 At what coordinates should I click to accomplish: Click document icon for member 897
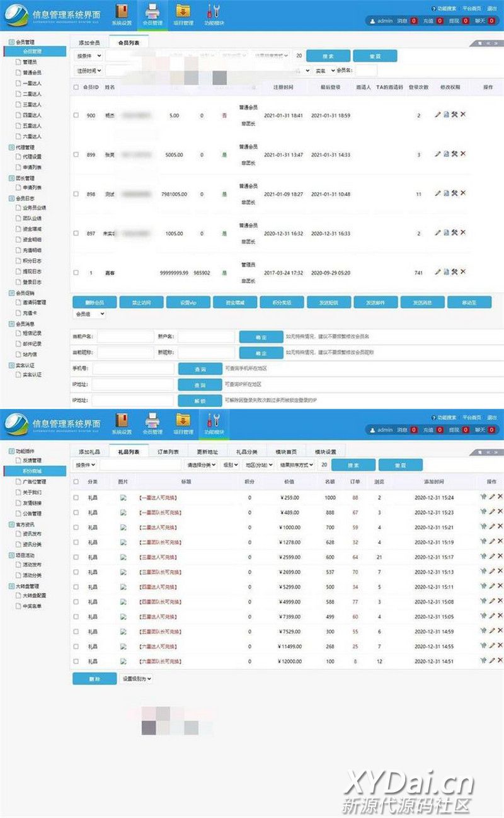tap(446, 233)
